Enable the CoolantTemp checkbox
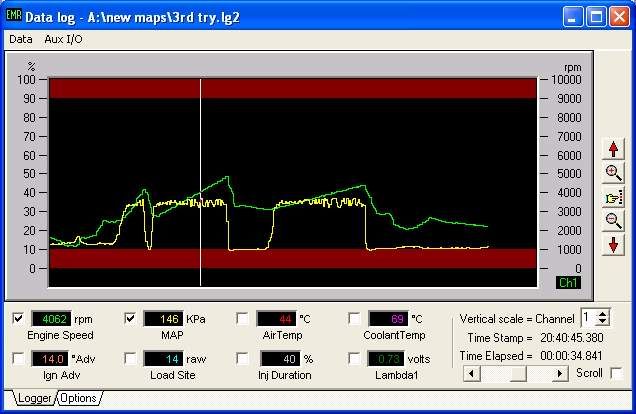 tap(355, 319)
